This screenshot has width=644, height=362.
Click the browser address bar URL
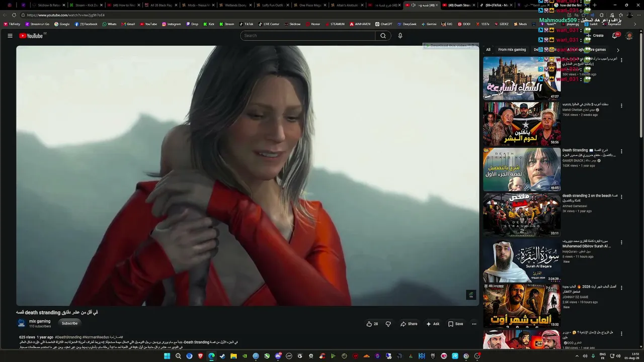click(x=66, y=15)
